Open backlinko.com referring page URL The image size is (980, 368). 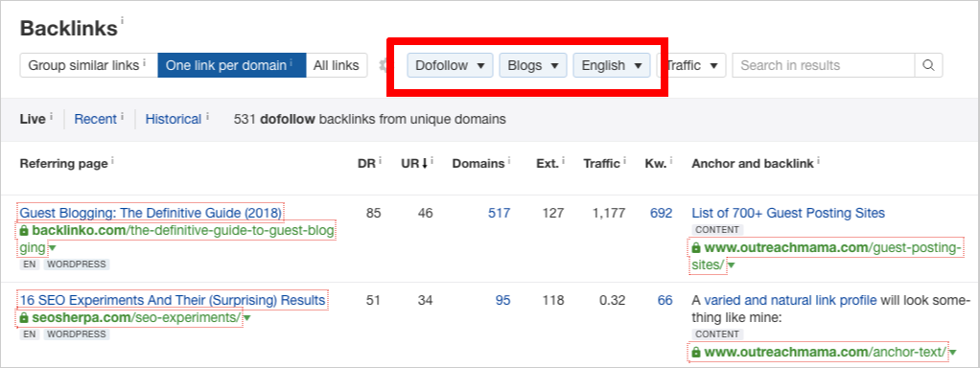click(x=177, y=240)
